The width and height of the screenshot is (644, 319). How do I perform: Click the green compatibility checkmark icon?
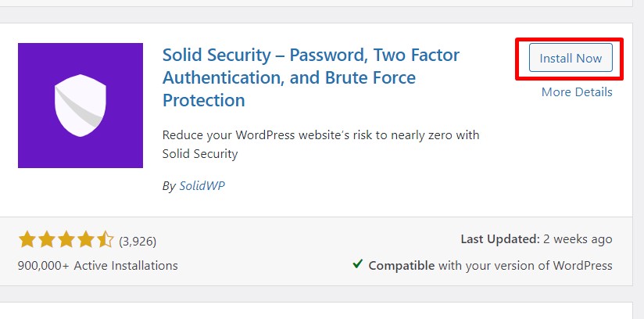coord(358,264)
